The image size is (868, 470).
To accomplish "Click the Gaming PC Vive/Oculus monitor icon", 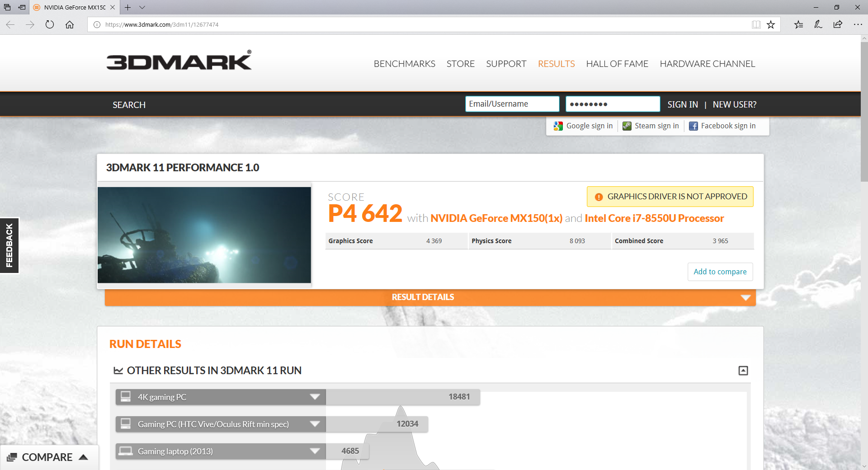I will [126, 423].
